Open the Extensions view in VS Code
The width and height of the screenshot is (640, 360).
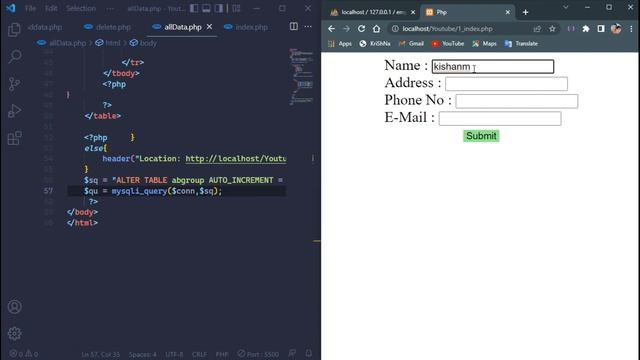[x=14, y=138]
